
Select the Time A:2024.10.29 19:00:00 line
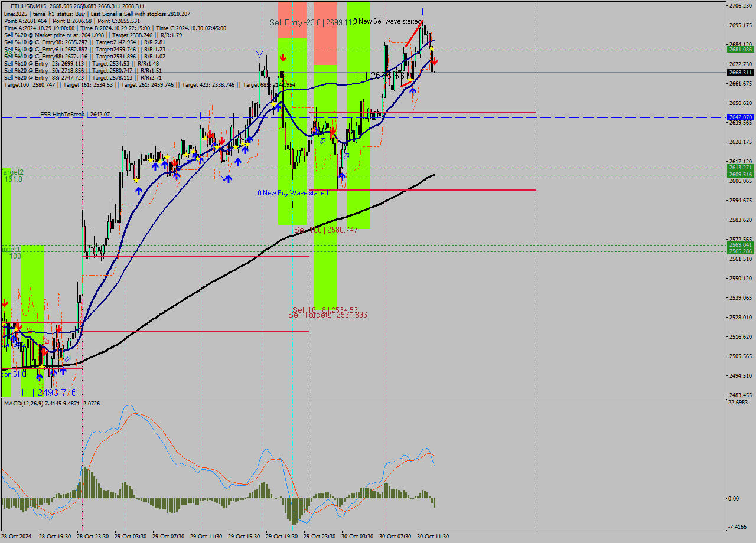(x=115, y=28)
